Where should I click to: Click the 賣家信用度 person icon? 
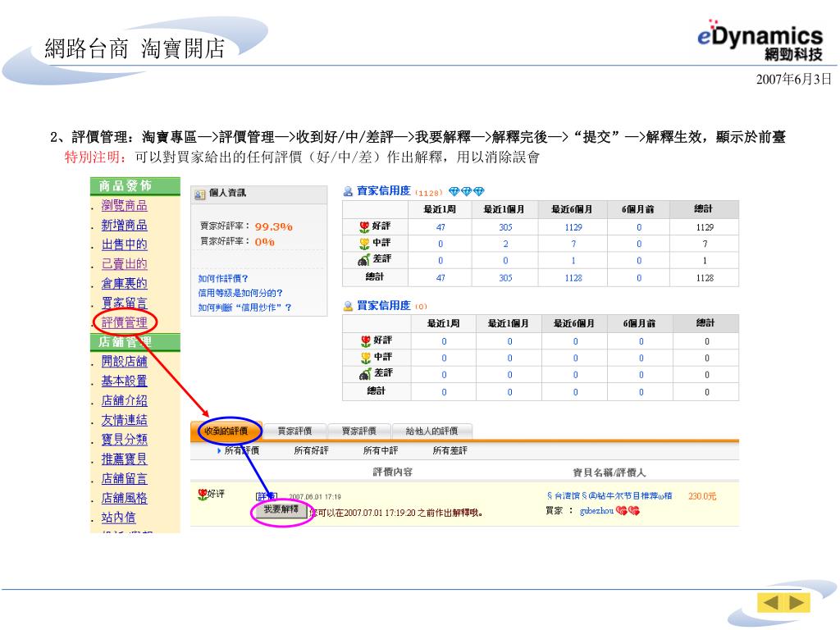point(348,190)
